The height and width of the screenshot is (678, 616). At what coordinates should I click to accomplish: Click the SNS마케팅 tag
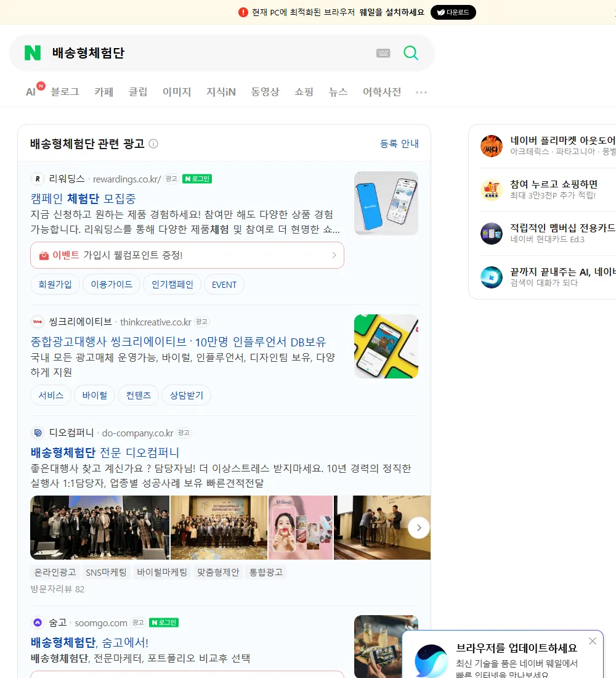pyautogui.click(x=106, y=572)
